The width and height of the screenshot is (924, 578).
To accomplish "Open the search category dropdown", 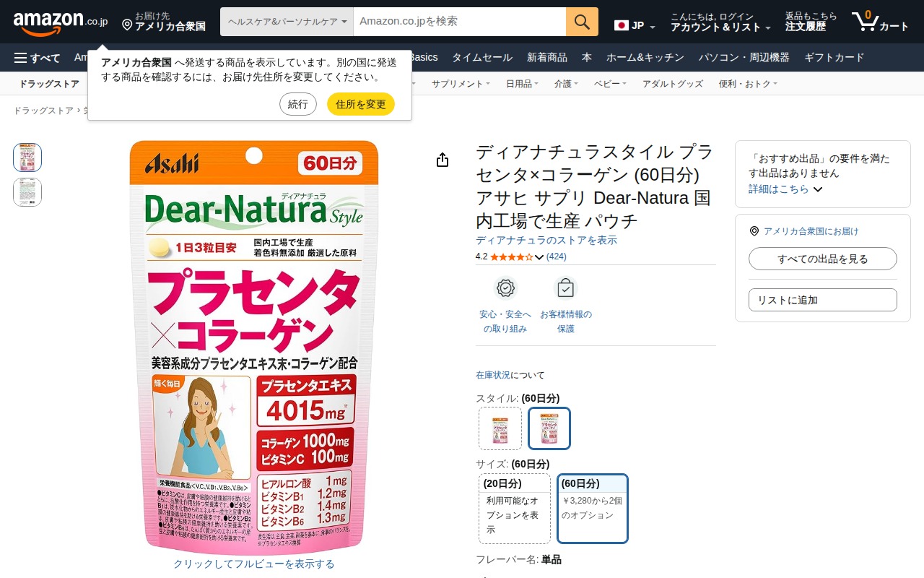I will click(287, 22).
